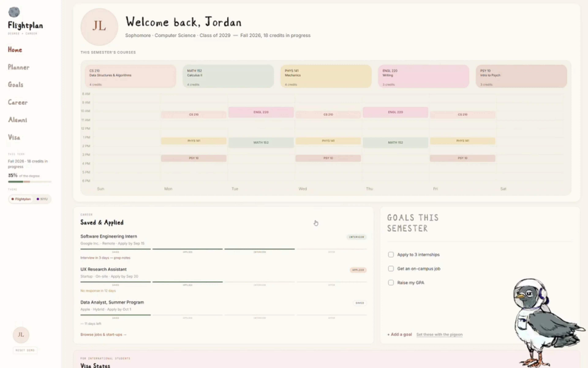Image resolution: width=588 pixels, height=368 pixels.
Task: Select Monday's CS 210 schedule block
Action: tap(194, 114)
